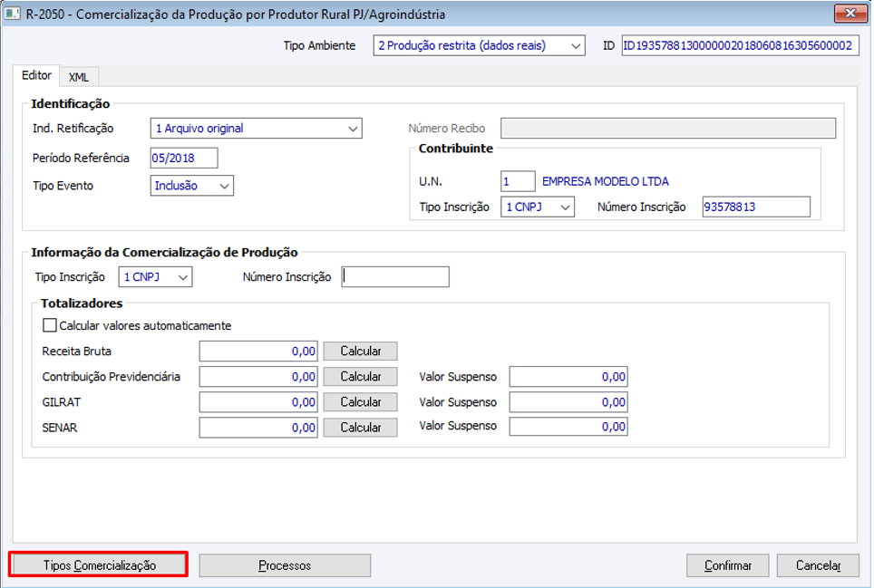
Task: Close the R-2050 dialog window
Action: coord(850,14)
